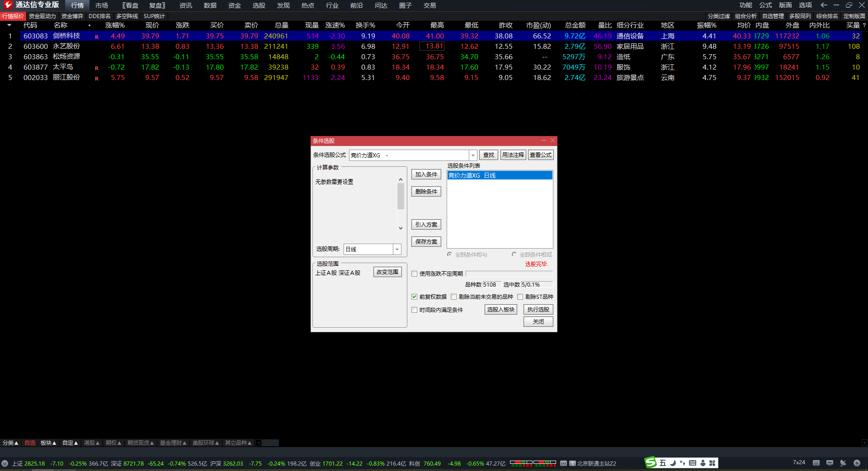The height and width of the screenshot is (471, 868).
Task: Open the 公式 menu at top right
Action: coord(765,5)
